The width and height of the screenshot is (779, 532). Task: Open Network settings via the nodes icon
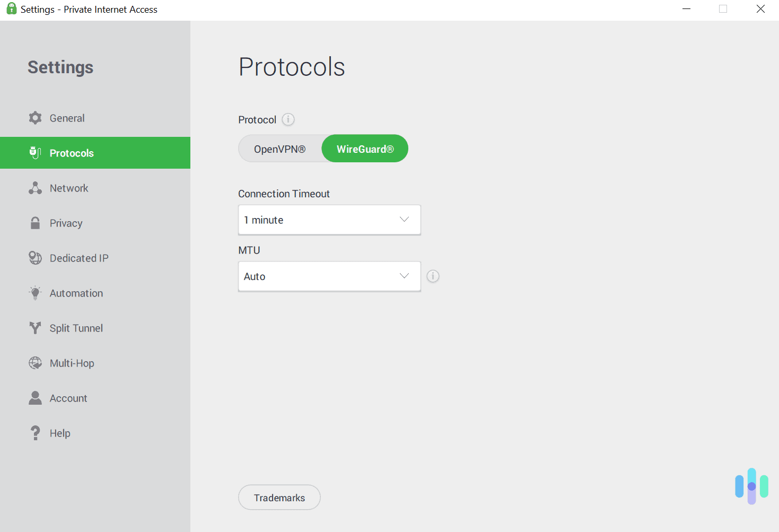[35, 188]
